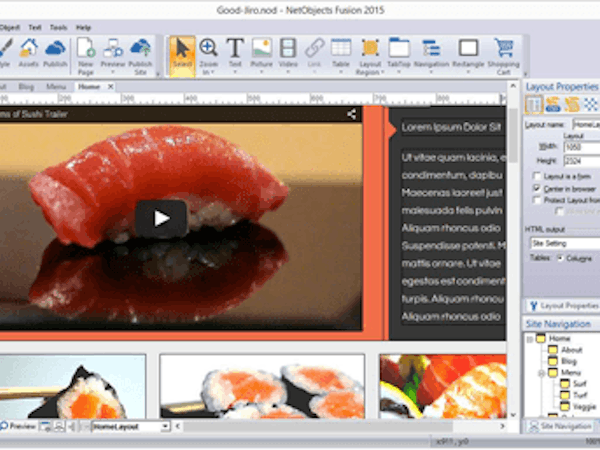Choose the Zoom In tool
The width and height of the screenshot is (600, 450).
pyautogui.click(x=209, y=54)
